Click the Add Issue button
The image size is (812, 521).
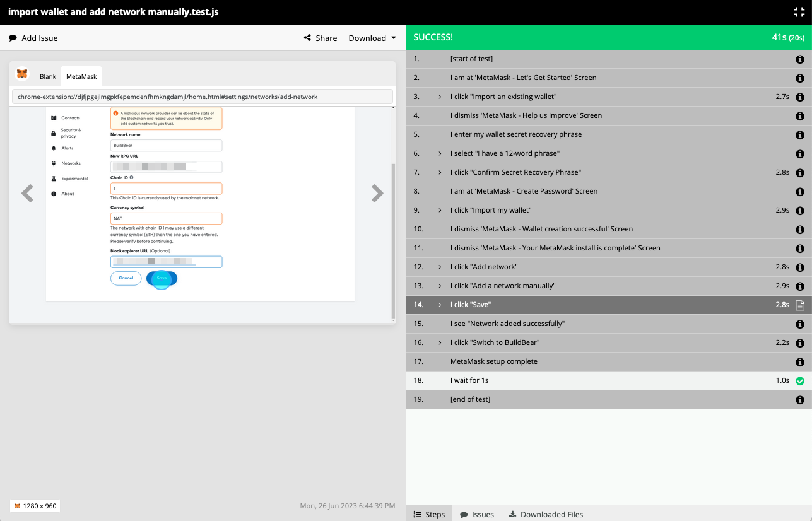[33, 38]
